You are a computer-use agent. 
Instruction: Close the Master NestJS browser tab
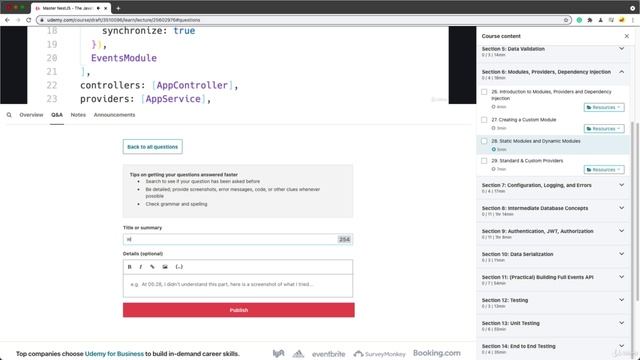(x=106, y=8)
